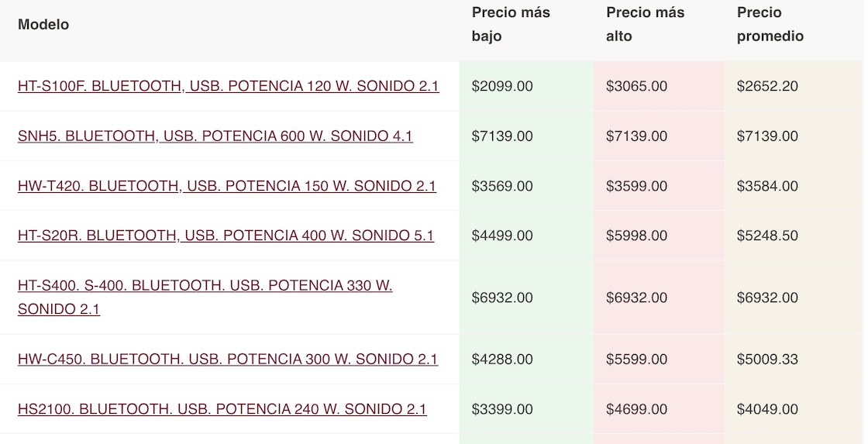Image resolution: width=868 pixels, height=444 pixels.
Task: Select the $4699.00 highest price cell
Action: [636, 409]
